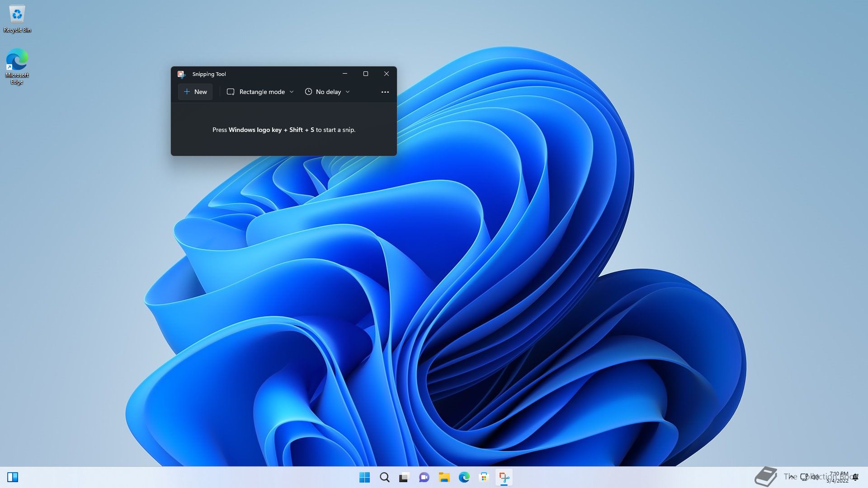Open the Snipping Tool three-dots more menu

385,92
